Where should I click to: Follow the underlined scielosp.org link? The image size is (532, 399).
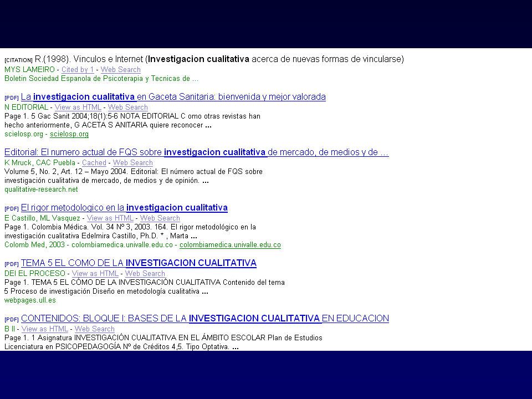tap(69, 134)
